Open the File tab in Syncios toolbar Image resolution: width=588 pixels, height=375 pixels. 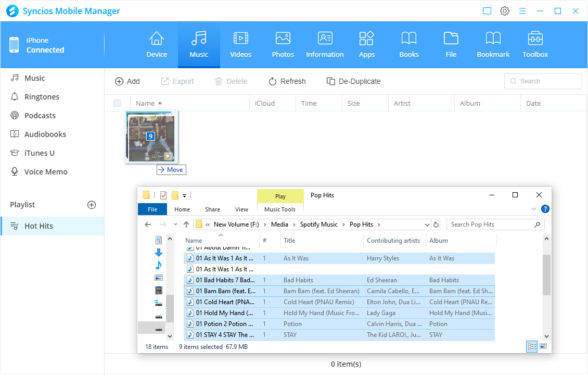click(x=451, y=45)
